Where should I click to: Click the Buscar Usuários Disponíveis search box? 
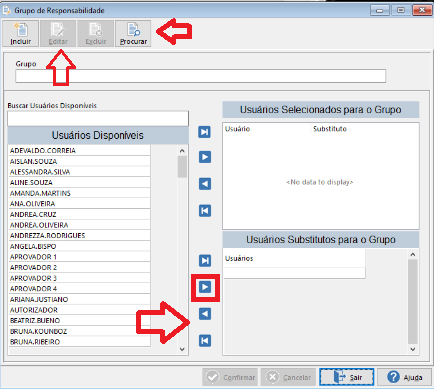[98, 118]
